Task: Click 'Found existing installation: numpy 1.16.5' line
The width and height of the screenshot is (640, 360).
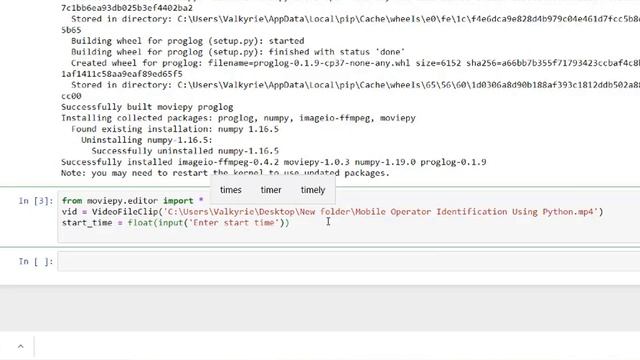Action: (175, 129)
